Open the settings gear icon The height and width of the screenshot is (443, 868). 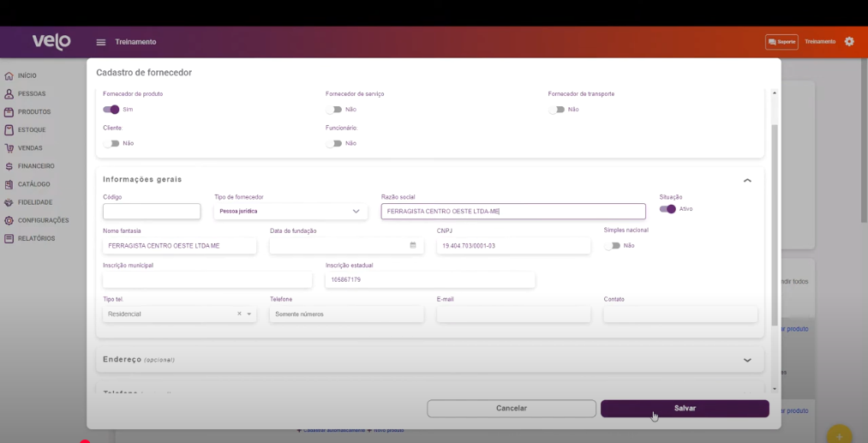(849, 41)
